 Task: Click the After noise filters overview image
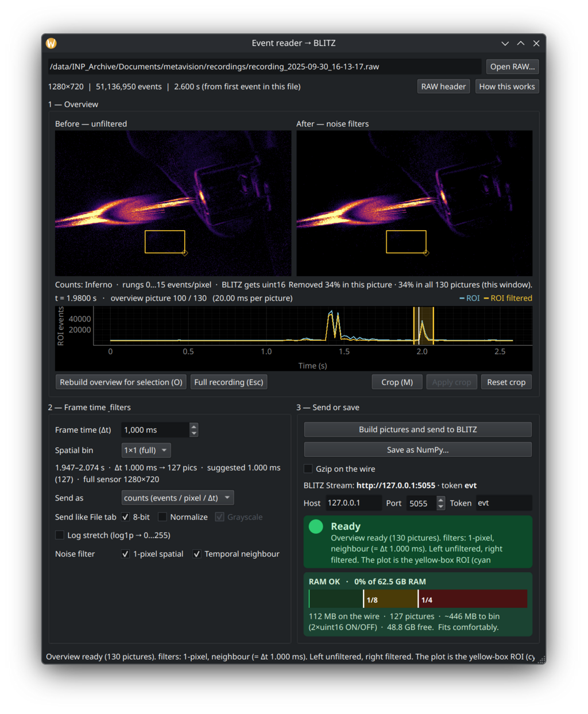pyautogui.click(x=414, y=203)
